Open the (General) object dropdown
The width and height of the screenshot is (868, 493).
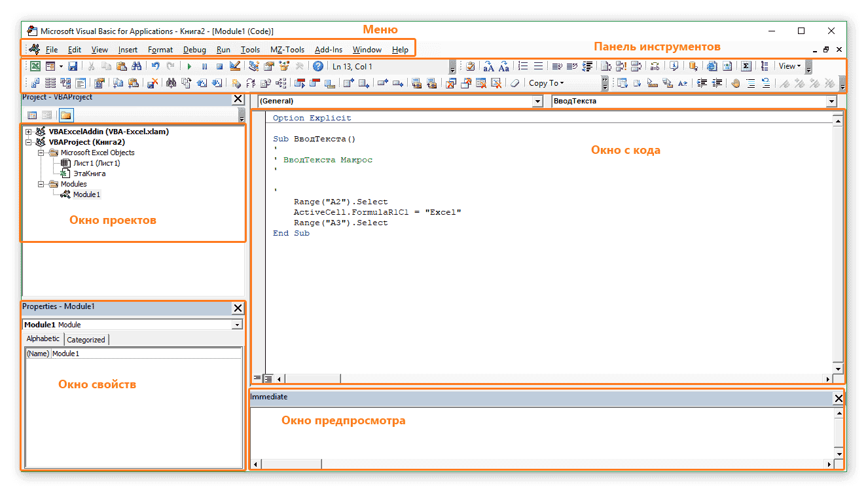(537, 101)
